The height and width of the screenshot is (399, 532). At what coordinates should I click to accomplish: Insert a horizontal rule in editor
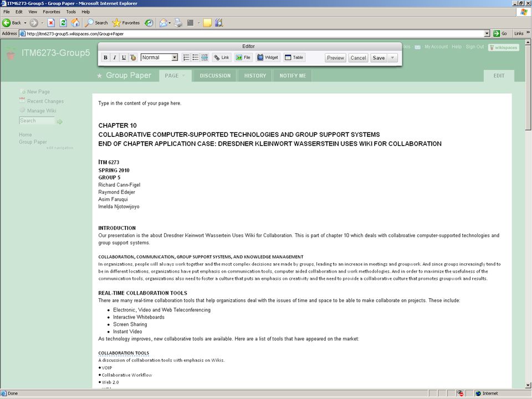204,57
